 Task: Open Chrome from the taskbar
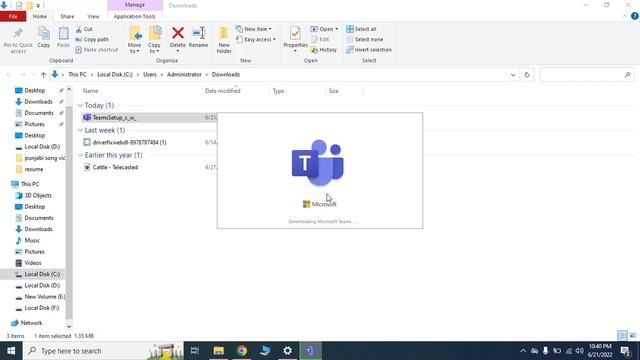coord(242,351)
